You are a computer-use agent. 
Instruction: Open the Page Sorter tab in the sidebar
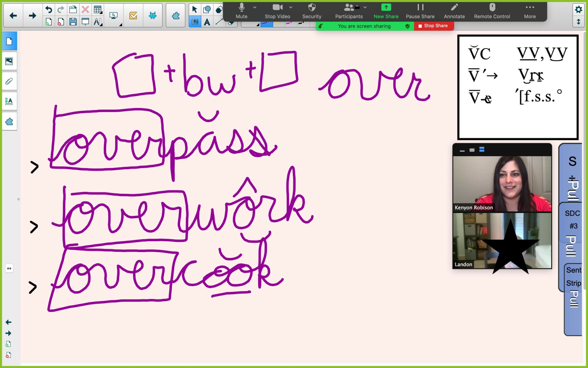pos(9,41)
